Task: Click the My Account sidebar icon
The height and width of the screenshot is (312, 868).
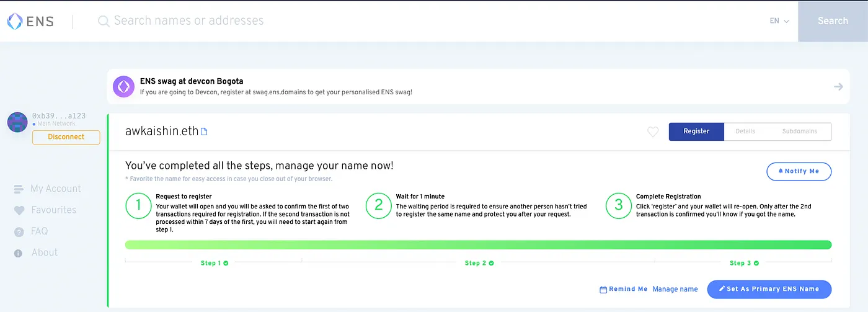Action: click(19, 189)
